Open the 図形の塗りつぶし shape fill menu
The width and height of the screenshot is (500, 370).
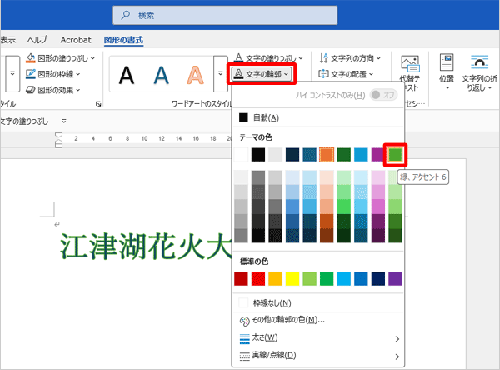pyautogui.click(x=60, y=58)
